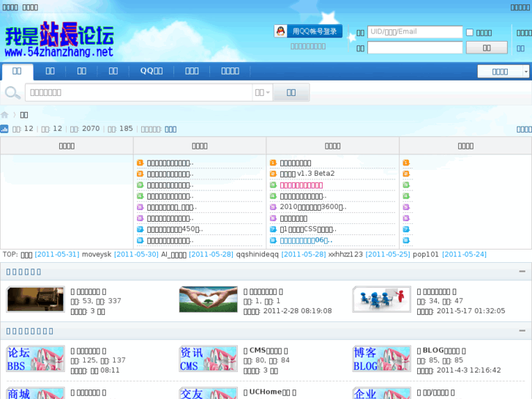
Task: Open the search type dropdown inside the search bar
Action: click(x=262, y=92)
